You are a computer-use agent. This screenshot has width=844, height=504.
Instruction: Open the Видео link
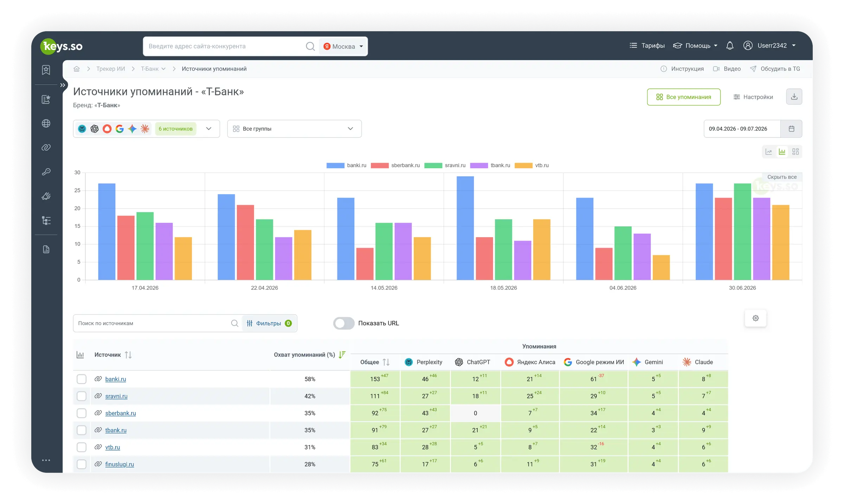[x=727, y=69]
